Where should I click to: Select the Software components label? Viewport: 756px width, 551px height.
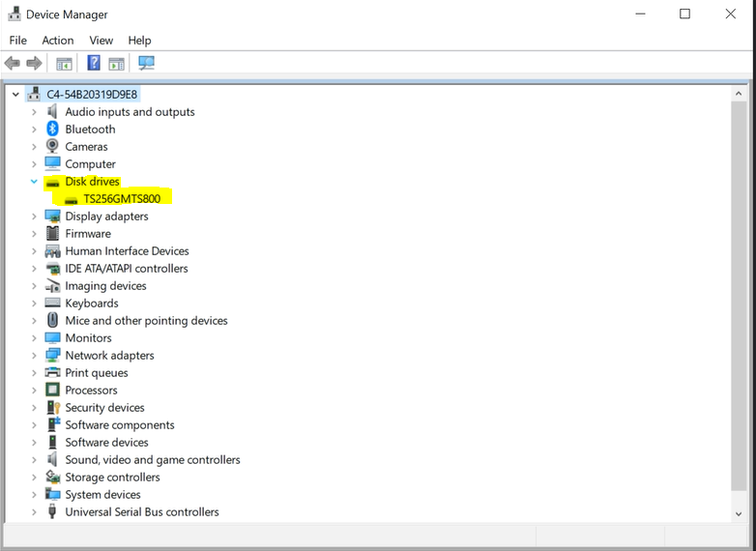(120, 425)
